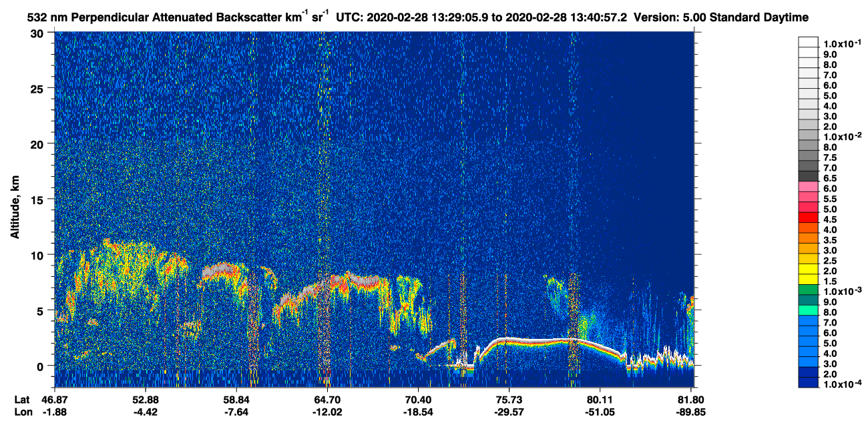The height and width of the screenshot is (445, 868).
Task: Click the '3.5' colorbar label
Action: [x=830, y=240]
